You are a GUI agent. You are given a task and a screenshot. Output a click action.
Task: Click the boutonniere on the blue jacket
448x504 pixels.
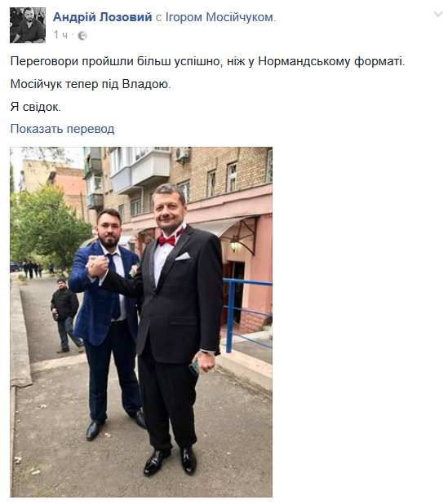click(x=134, y=270)
